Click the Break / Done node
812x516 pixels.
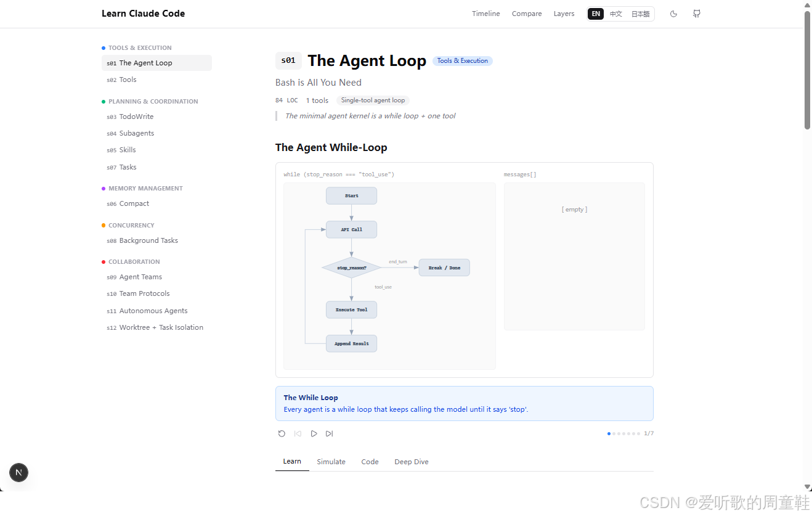[x=444, y=268]
